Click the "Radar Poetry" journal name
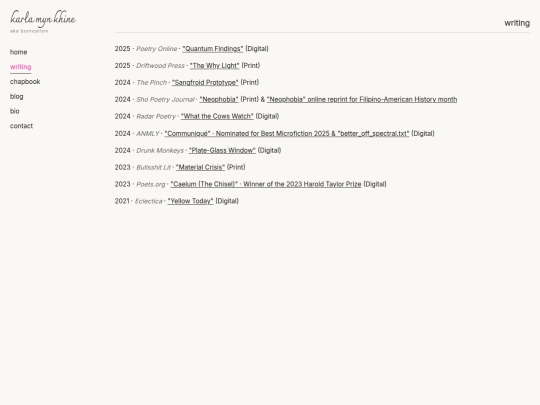 pyautogui.click(x=156, y=116)
